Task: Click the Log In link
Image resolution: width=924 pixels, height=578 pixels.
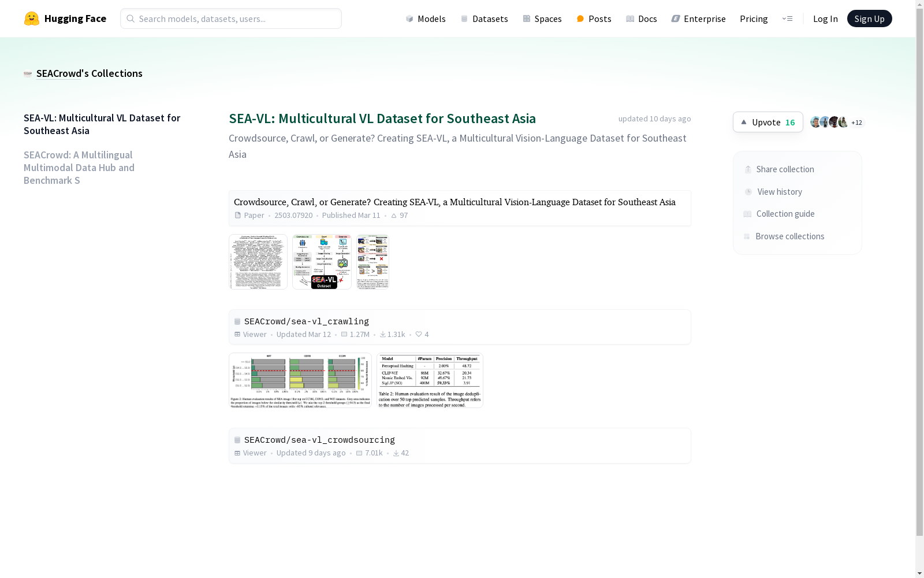Action: 825,18
